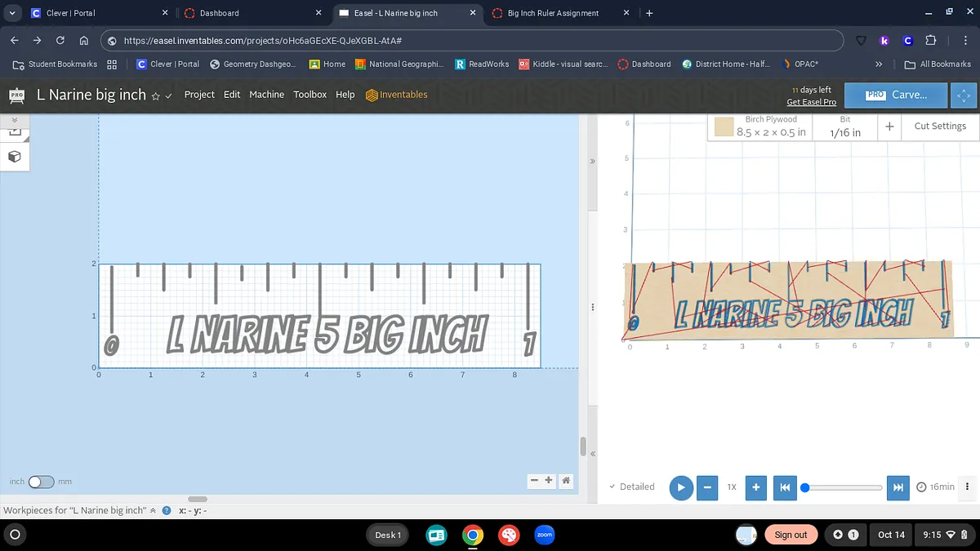Toggle the Detailed preview checkmark option
The image size is (980, 551).
631,487
